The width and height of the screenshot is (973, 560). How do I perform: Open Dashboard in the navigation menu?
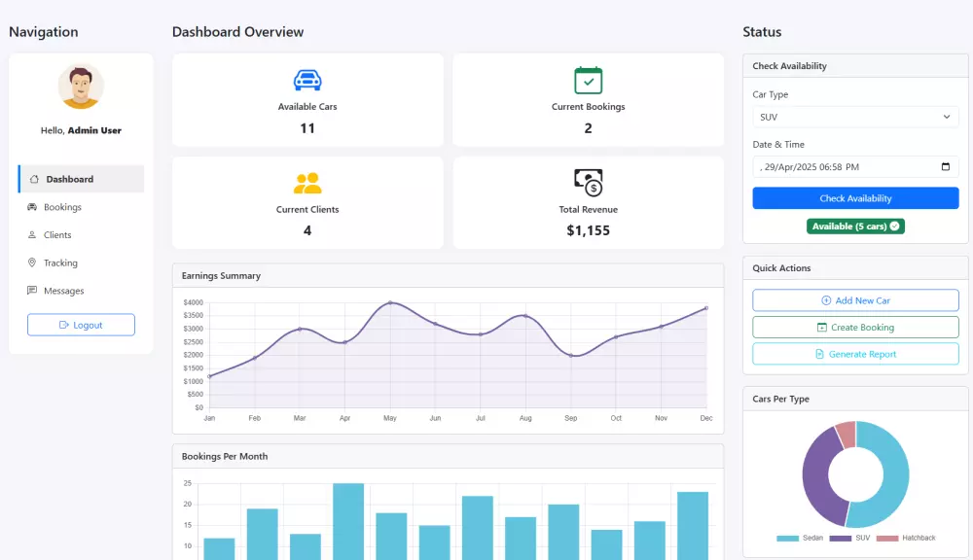tap(82, 179)
